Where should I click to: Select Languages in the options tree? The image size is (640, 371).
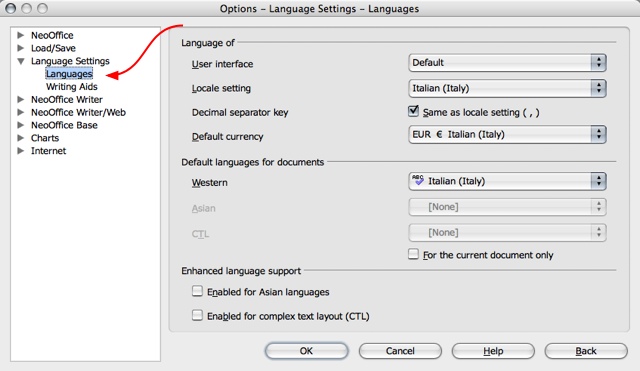click(69, 74)
